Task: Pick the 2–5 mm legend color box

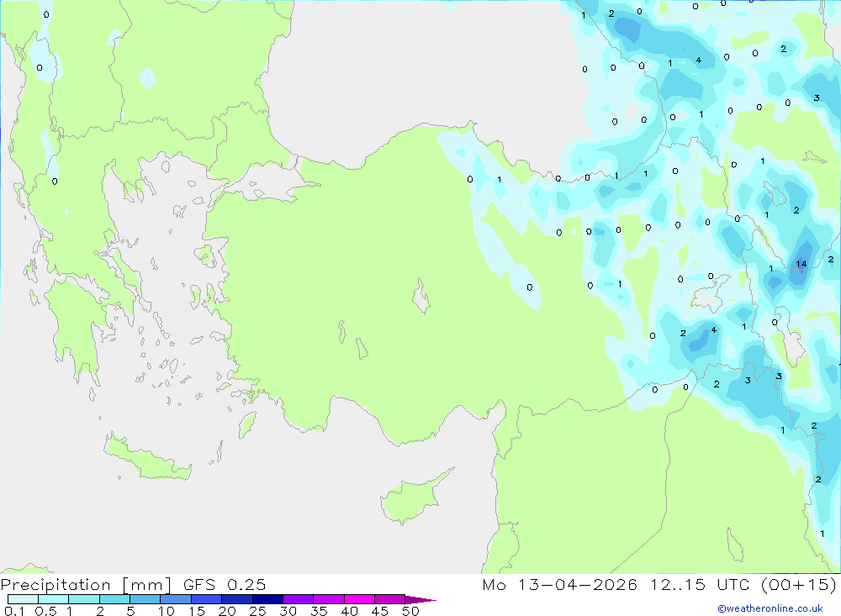Action: [x=114, y=599]
